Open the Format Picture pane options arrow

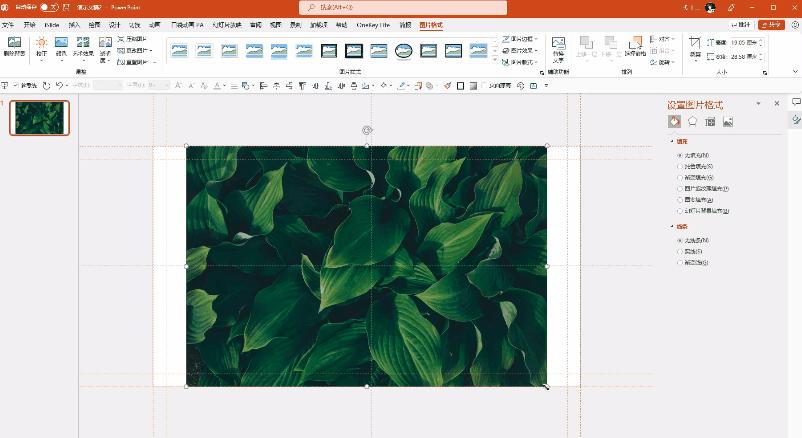[759, 104]
